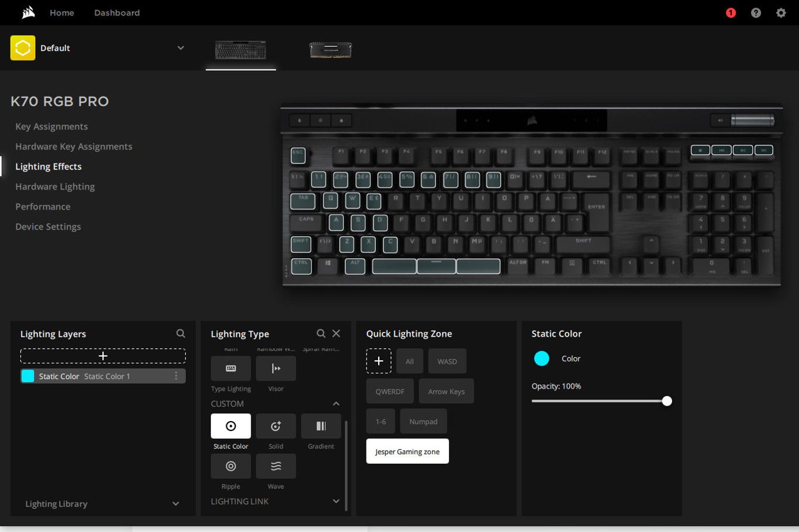Expand the LIGHTING LINK section
The width and height of the screenshot is (799, 532).
tap(336, 501)
